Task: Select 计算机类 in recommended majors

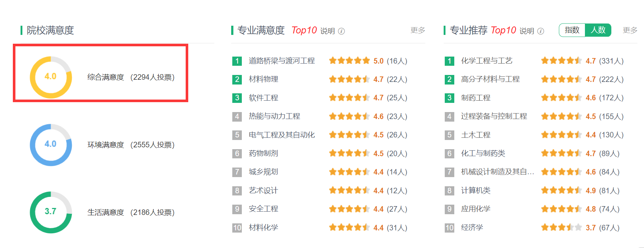Action: tap(476, 190)
